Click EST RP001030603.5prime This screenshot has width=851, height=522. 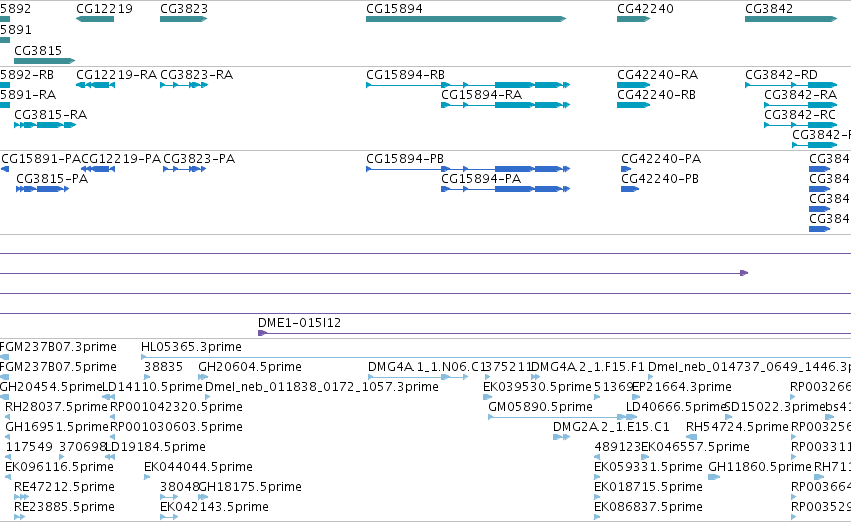(176, 427)
